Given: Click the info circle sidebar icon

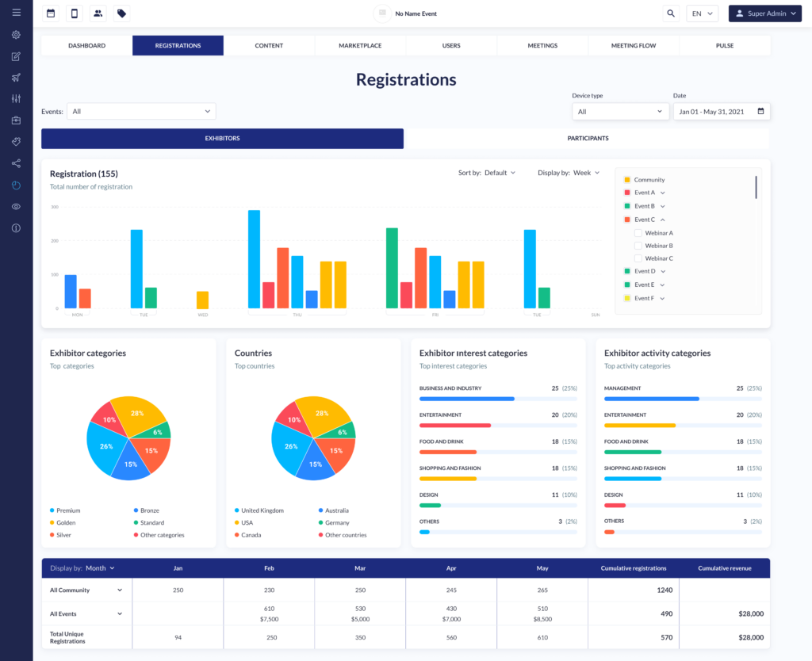Looking at the screenshot, I should (x=16, y=228).
